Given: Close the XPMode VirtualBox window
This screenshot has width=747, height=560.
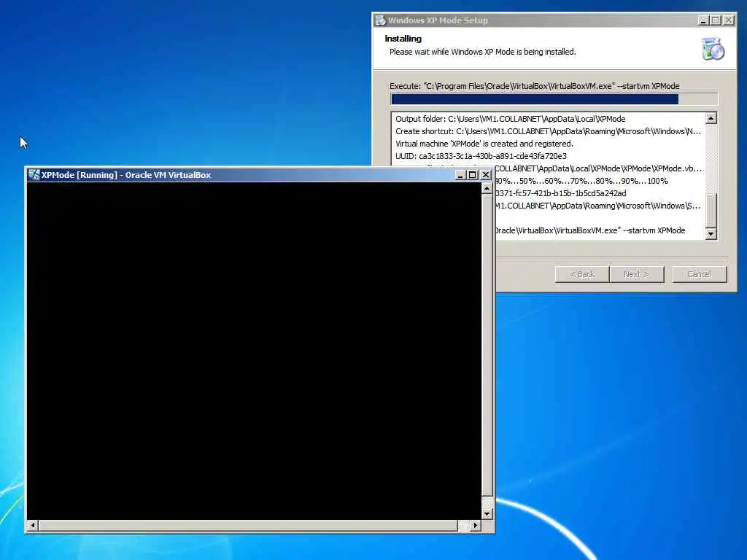Looking at the screenshot, I should [x=485, y=175].
